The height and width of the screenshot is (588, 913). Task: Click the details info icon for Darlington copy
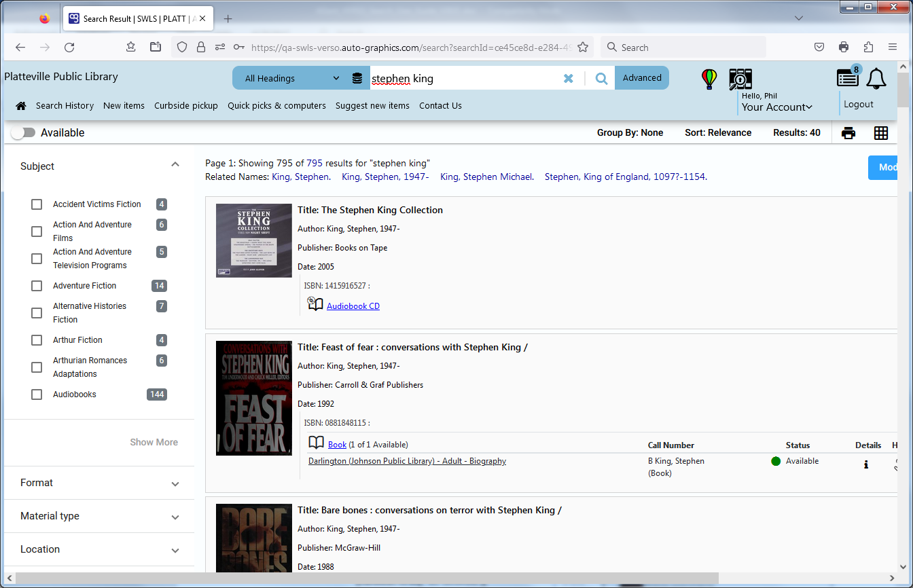866,465
